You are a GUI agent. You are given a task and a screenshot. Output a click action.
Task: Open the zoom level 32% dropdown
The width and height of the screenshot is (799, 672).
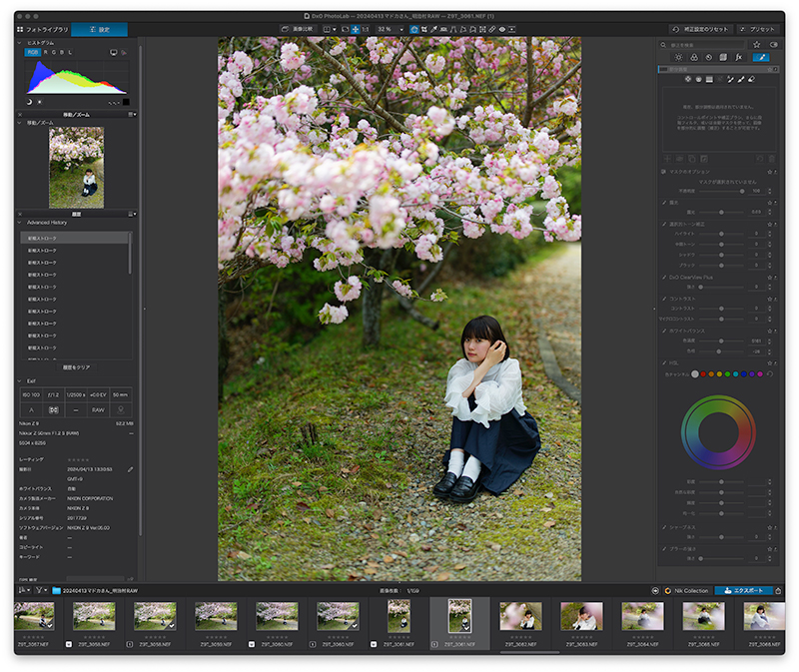coord(390,30)
